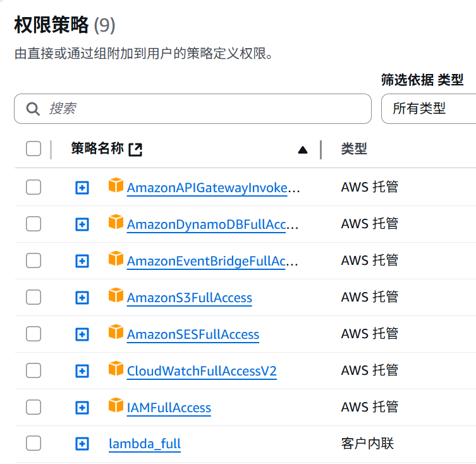Click the sort arrow in the 策略名称 column
The image size is (476, 464).
(303, 150)
